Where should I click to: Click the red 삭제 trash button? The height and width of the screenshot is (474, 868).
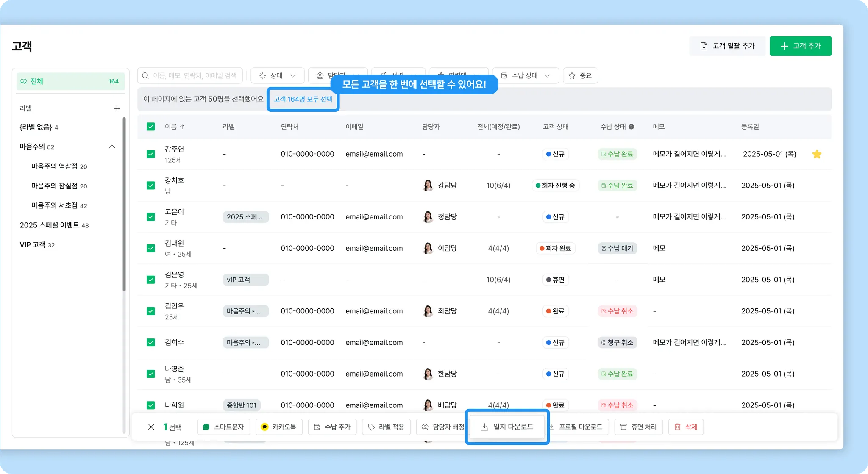pos(686,427)
